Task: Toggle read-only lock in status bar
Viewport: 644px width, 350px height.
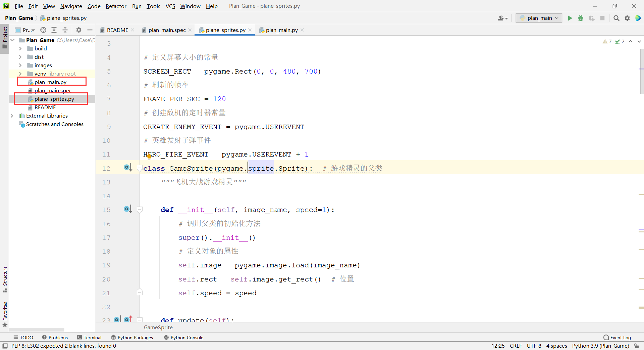Action: (637, 346)
